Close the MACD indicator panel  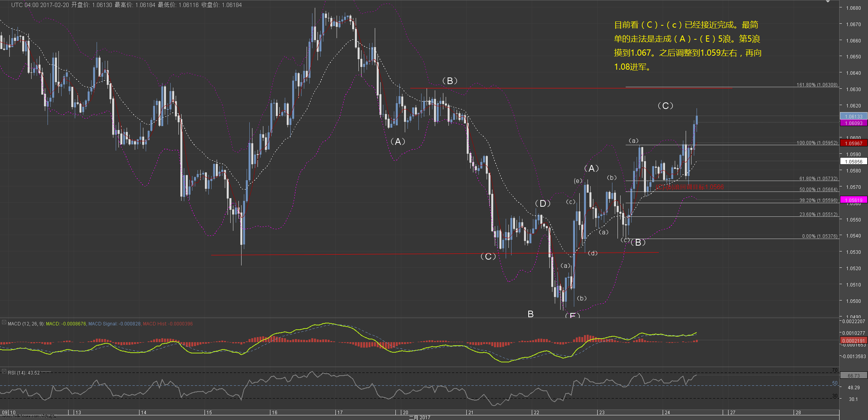(4, 322)
